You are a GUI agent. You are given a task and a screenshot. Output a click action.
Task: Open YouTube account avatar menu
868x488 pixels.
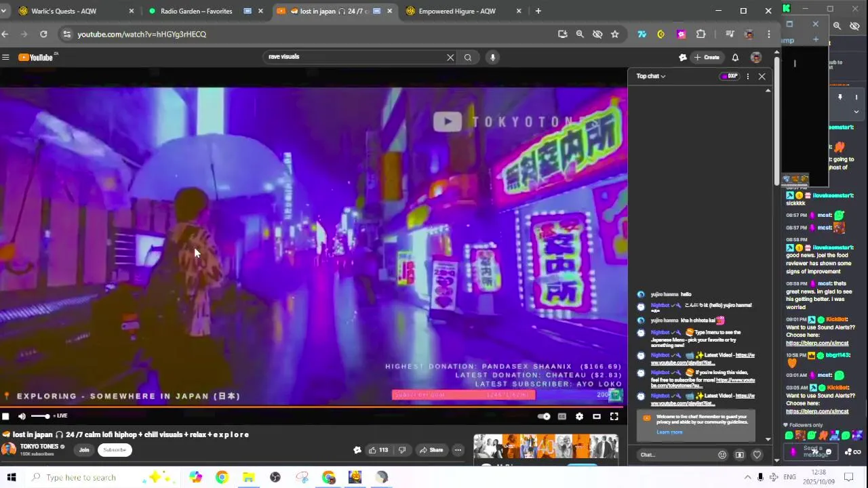pos(756,58)
